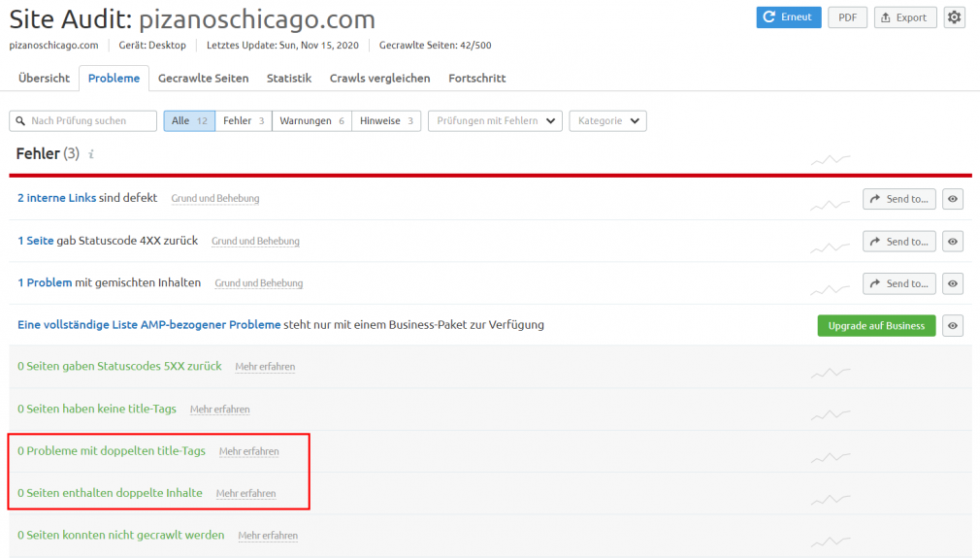Click '0 Seiten gaben Statuscodes 5XX zurück' text
Screen dimensions: 980x558
119,366
